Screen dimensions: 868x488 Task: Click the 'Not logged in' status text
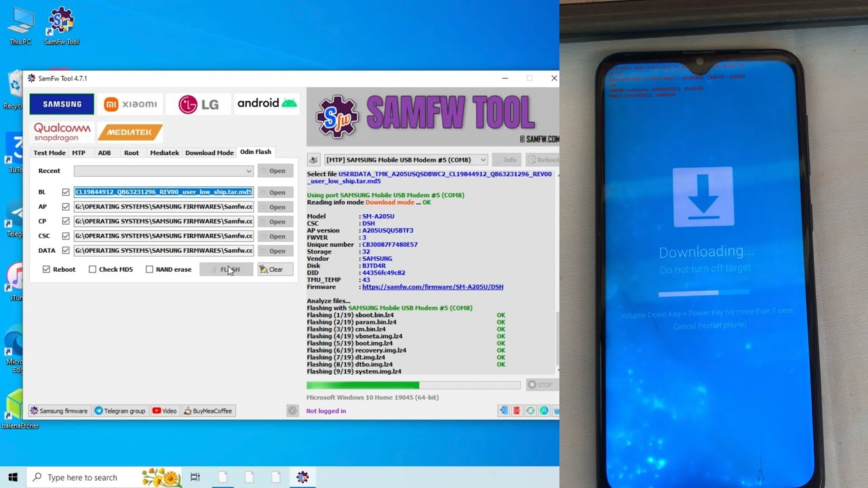[x=326, y=411]
